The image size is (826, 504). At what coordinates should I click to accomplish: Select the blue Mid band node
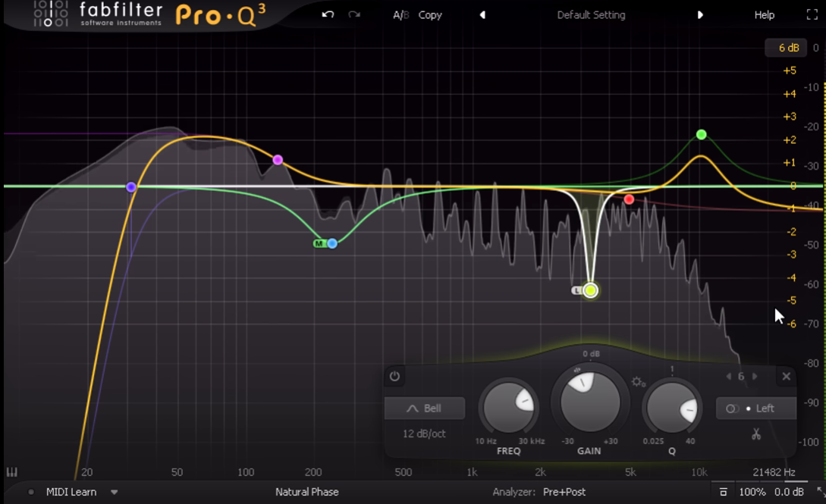click(x=332, y=243)
